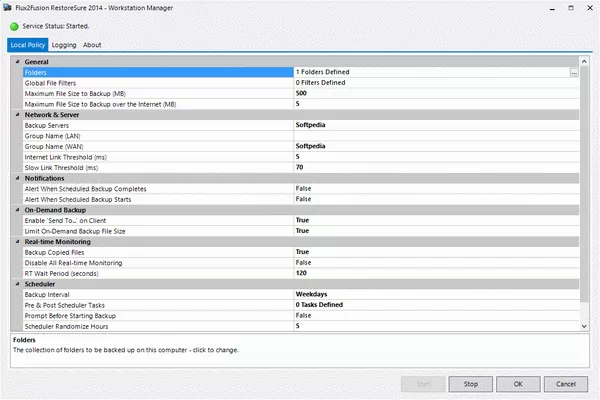
Task: Click the '0 Tasks Defined' value
Action: coord(319,305)
